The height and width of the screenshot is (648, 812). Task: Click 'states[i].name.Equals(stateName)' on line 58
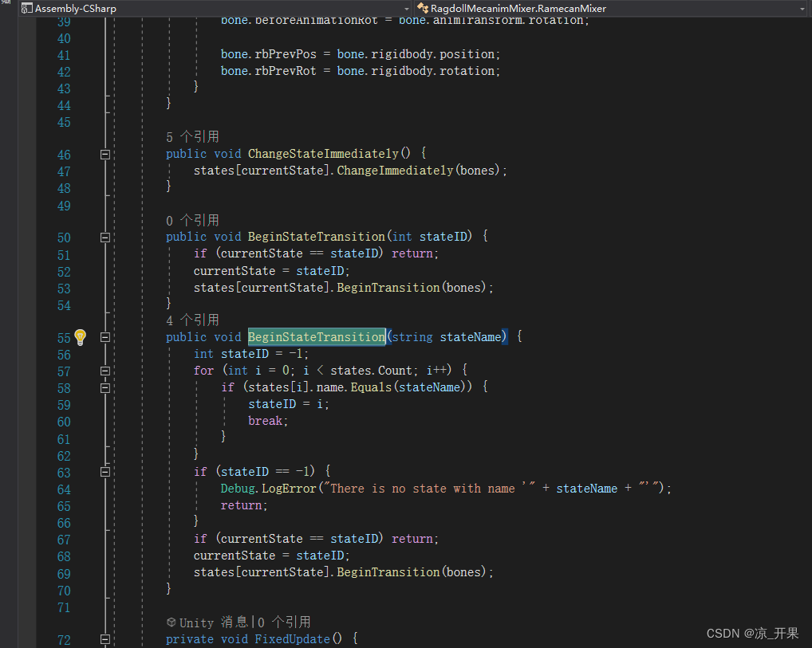tap(357, 387)
